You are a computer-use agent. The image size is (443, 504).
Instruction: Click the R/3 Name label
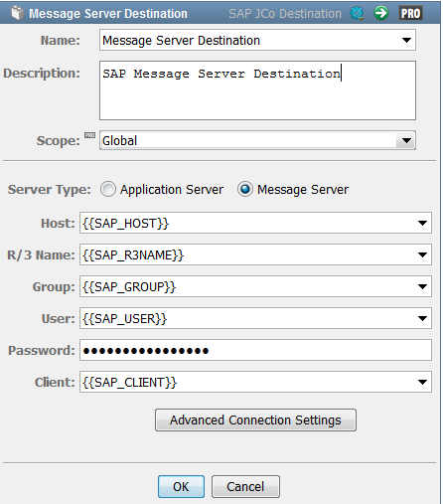(x=42, y=254)
